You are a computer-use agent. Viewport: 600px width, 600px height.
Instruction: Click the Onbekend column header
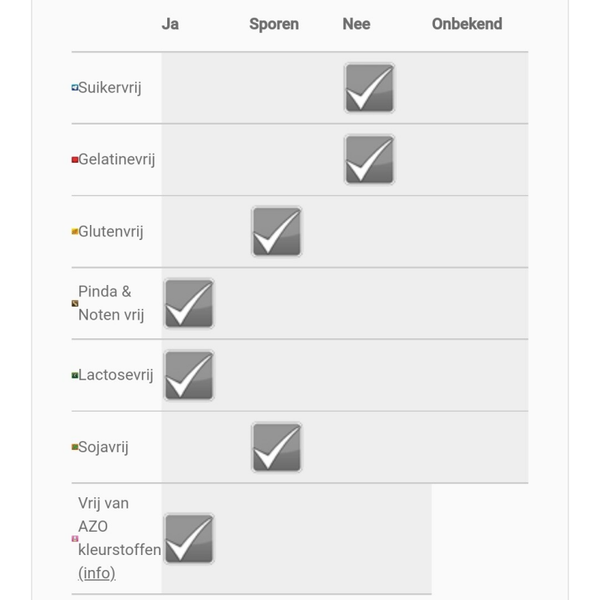(x=467, y=24)
